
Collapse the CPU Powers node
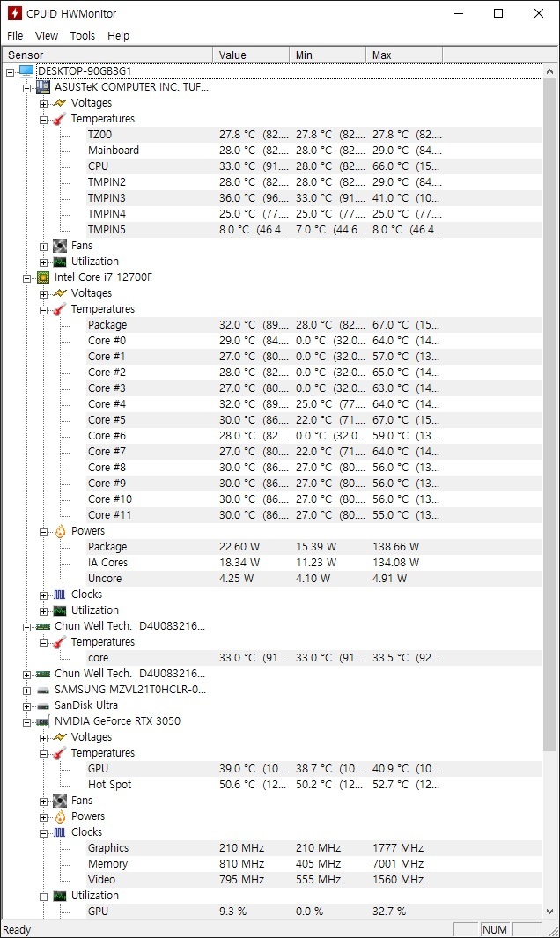(x=44, y=532)
